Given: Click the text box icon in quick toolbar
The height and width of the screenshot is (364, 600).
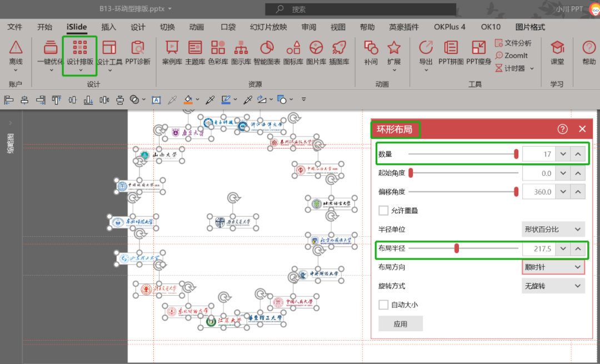Looking at the screenshot, I should tap(156, 100).
